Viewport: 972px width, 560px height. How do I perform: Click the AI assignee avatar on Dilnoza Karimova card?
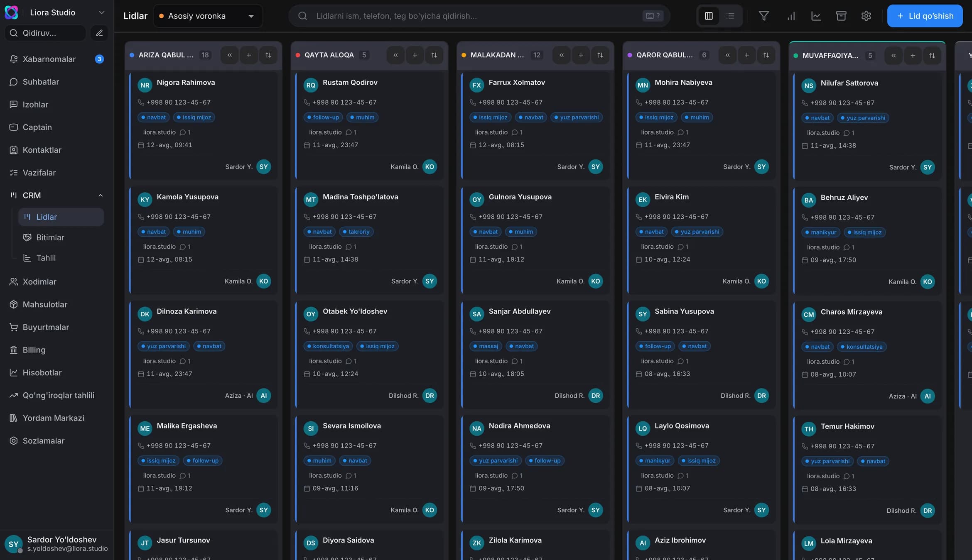(x=263, y=396)
